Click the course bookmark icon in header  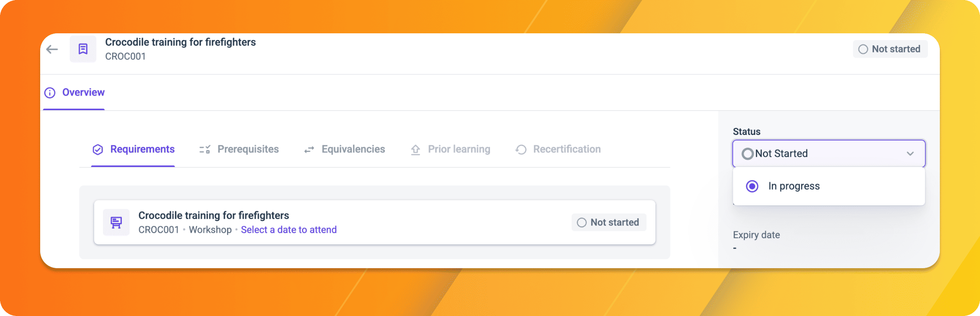(x=83, y=49)
